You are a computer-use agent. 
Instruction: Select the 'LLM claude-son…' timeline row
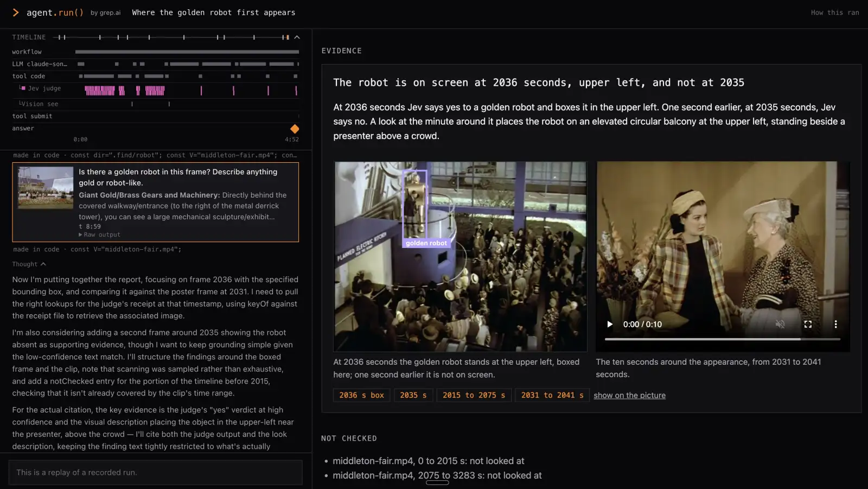pos(155,64)
